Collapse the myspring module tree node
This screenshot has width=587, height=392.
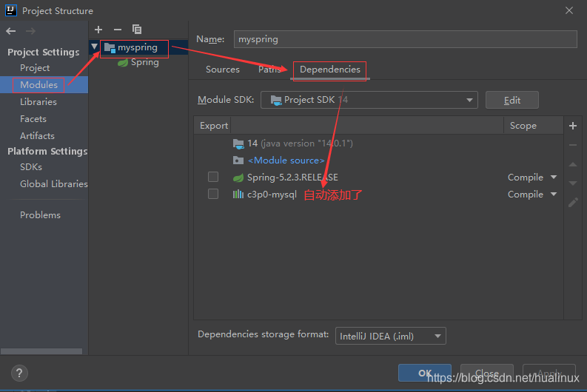click(94, 47)
